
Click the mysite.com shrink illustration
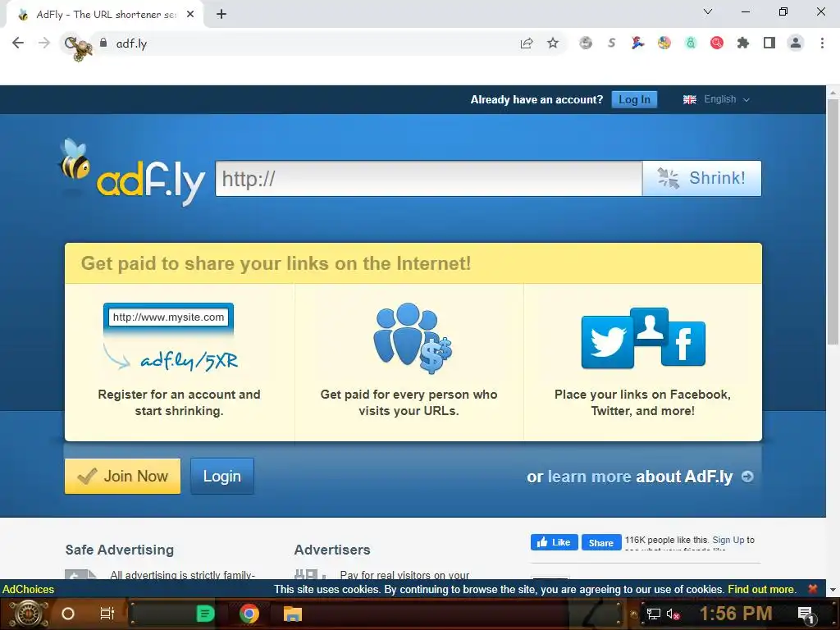click(169, 337)
